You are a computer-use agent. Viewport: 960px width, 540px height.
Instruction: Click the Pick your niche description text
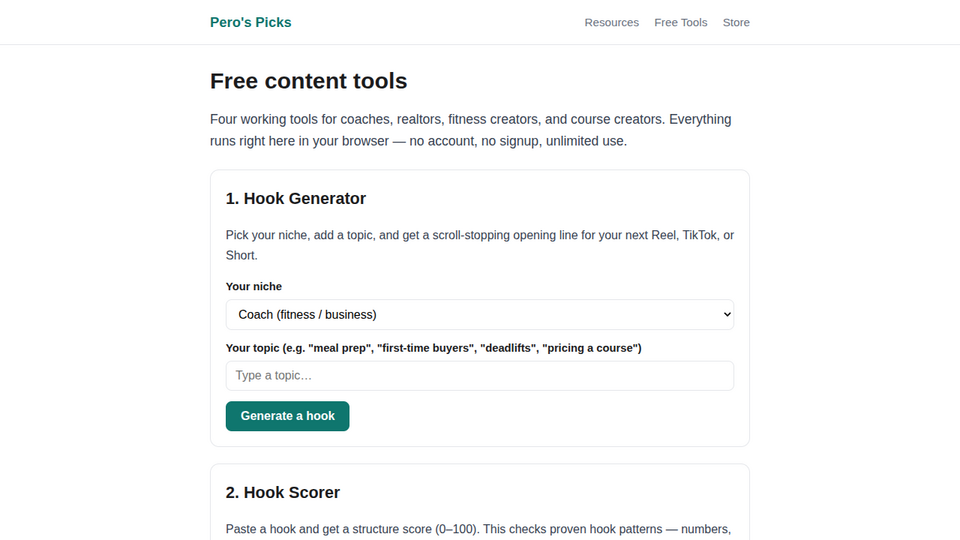[x=479, y=245]
